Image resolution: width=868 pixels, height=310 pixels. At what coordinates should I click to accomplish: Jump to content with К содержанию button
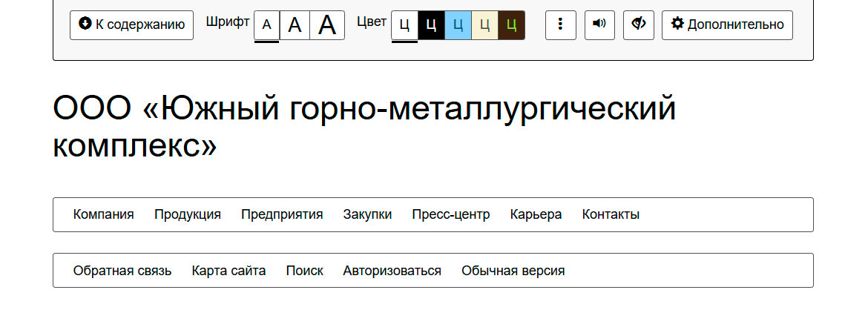[x=131, y=24]
